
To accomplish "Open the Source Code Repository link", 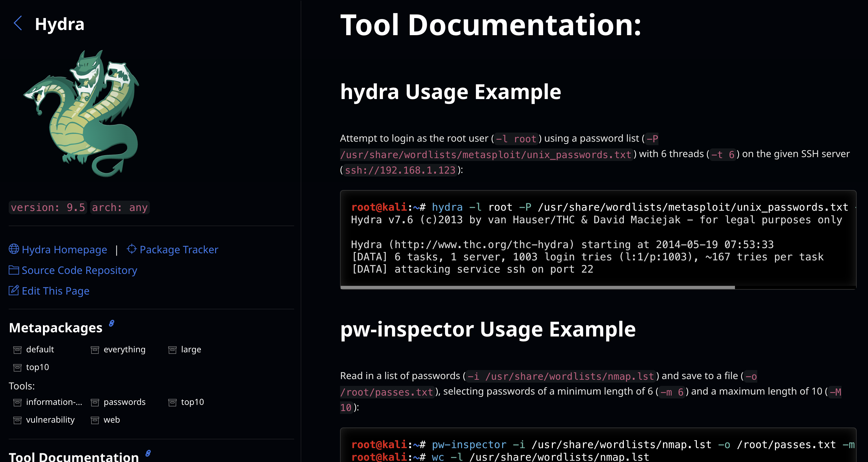I will 79,270.
